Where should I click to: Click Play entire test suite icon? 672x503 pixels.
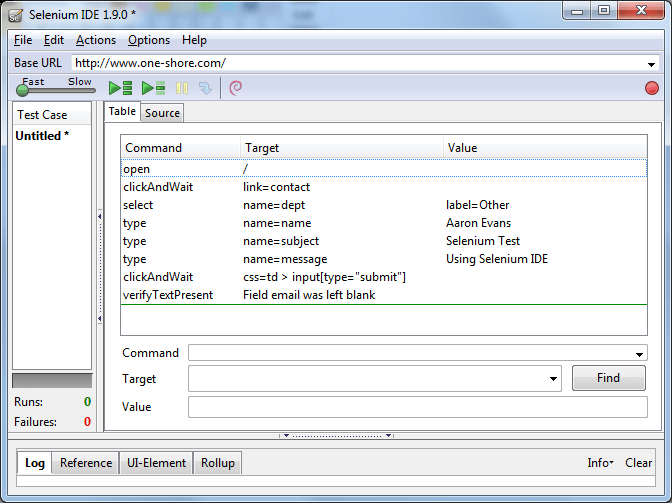[120, 88]
